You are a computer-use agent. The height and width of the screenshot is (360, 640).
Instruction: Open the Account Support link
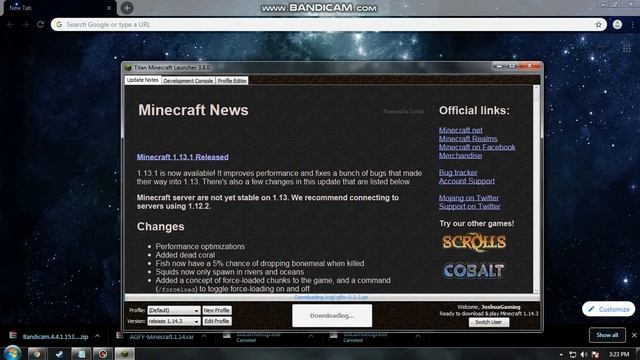(x=467, y=181)
